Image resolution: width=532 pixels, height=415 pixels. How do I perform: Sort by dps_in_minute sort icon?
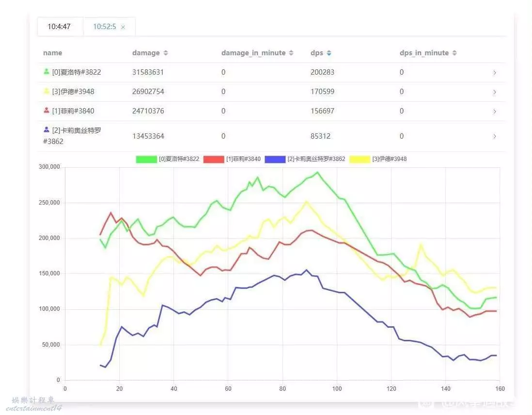pyautogui.click(x=454, y=53)
